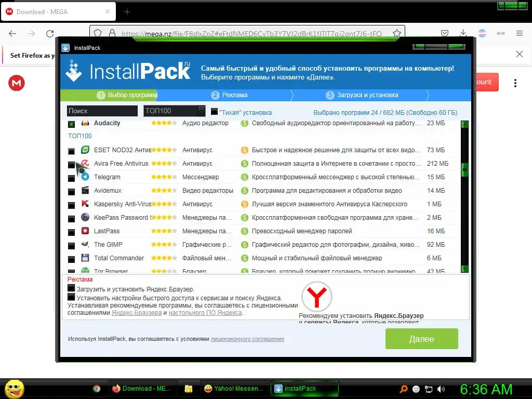Uncheck Загрузить и установить Яндекс.Браузер
This screenshot has width=532, height=399.
pyautogui.click(x=71, y=288)
